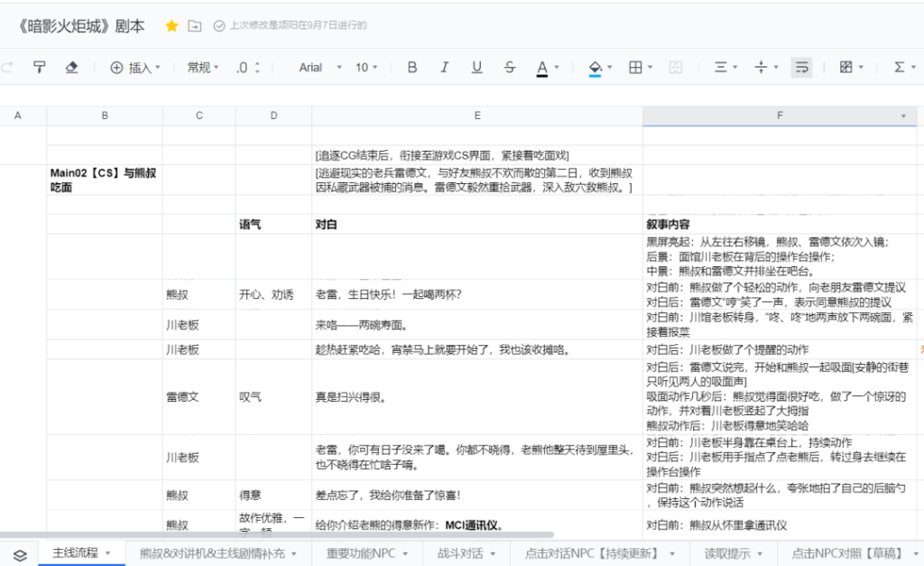Select cell '老雷，生日快乐！一起喝两杯?'
Image resolution: width=924 pixels, height=566 pixels.
(x=477, y=294)
